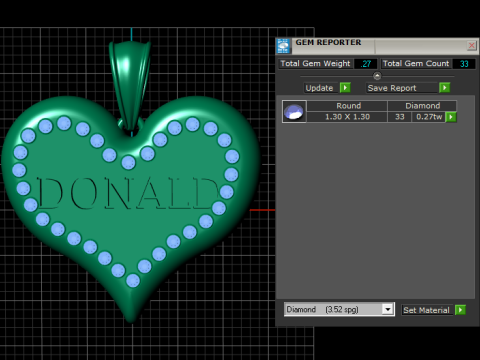The width and height of the screenshot is (480, 360).
Task: Click the Total Gem Count value 33
Action: coord(464,64)
